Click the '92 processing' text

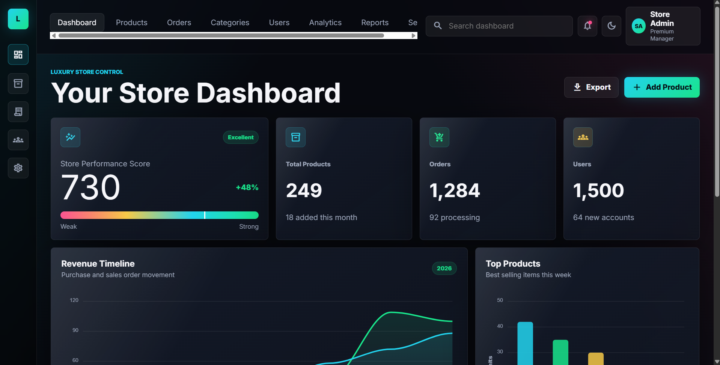455,218
